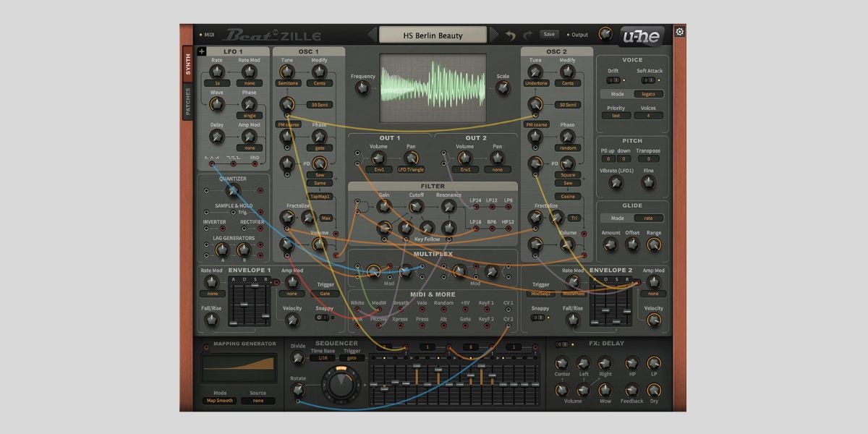Viewport: 868px width, 434px height.
Task: Click the settings gear icon
Action: click(679, 31)
